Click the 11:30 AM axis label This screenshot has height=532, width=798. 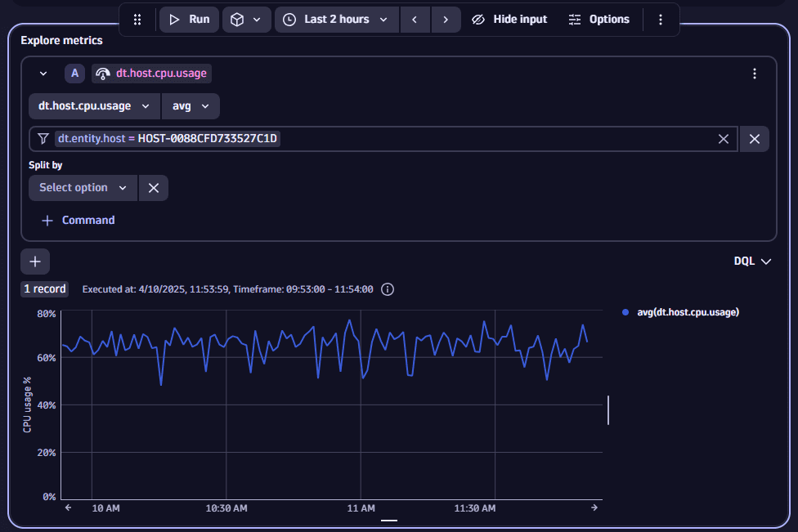(x=475, y=508)
